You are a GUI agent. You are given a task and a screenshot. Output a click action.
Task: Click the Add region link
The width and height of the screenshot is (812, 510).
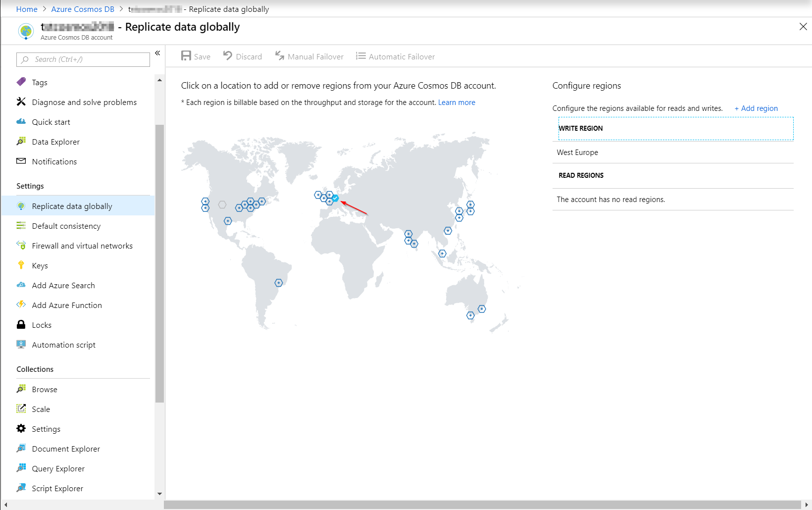756,108
